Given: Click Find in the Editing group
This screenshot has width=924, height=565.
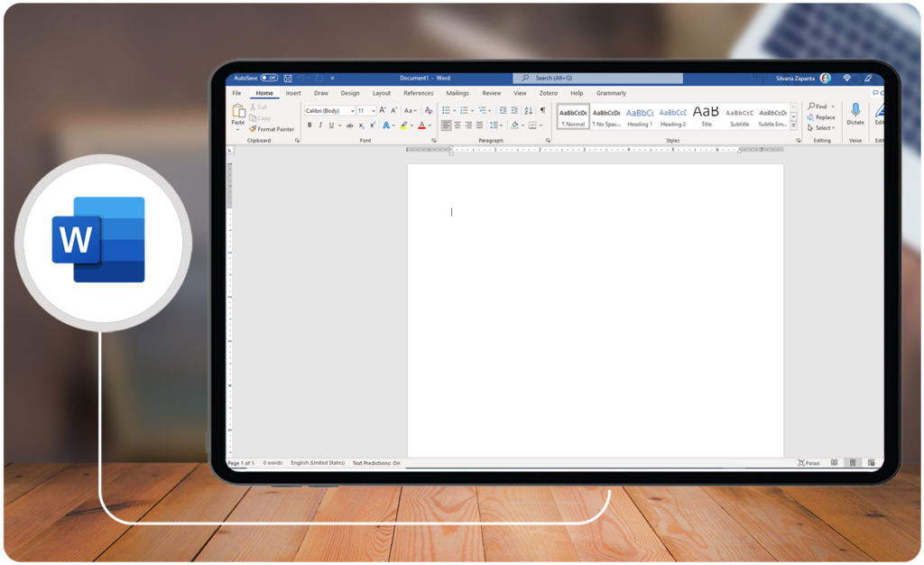Looking at the screenshot, I should (x=818, y=107).
